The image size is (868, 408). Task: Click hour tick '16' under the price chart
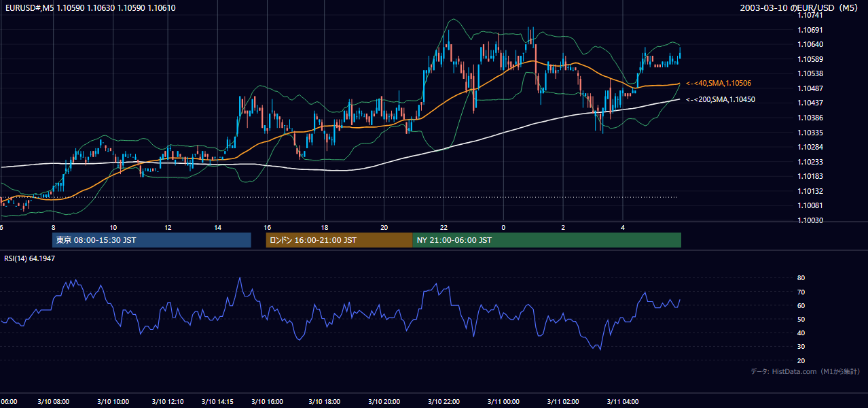pos(268,227)
